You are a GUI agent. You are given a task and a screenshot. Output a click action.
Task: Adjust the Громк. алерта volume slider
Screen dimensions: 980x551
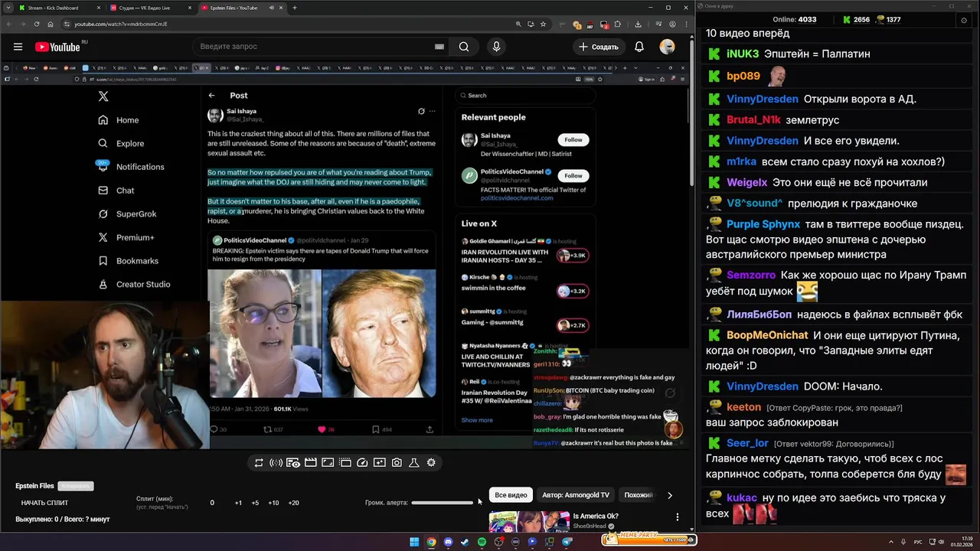pyautogui.click(x=443, y=503)
